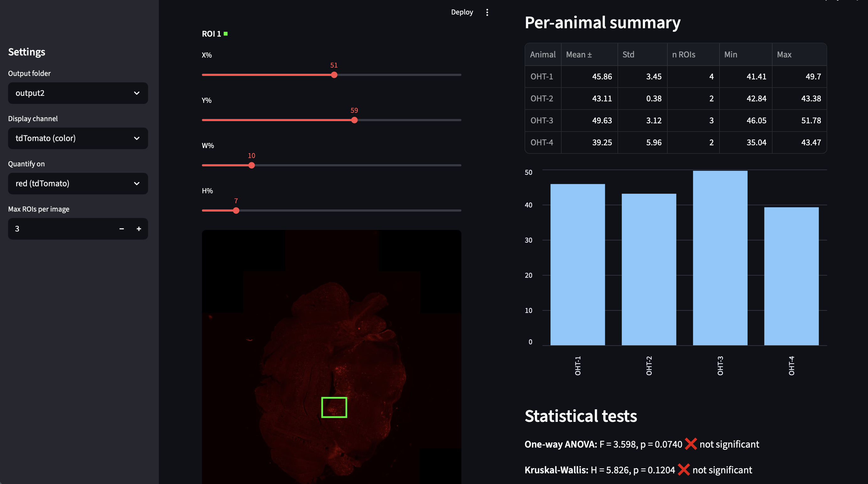
Task: Click the green ROI 1 status square
Action: click(226, 34)
